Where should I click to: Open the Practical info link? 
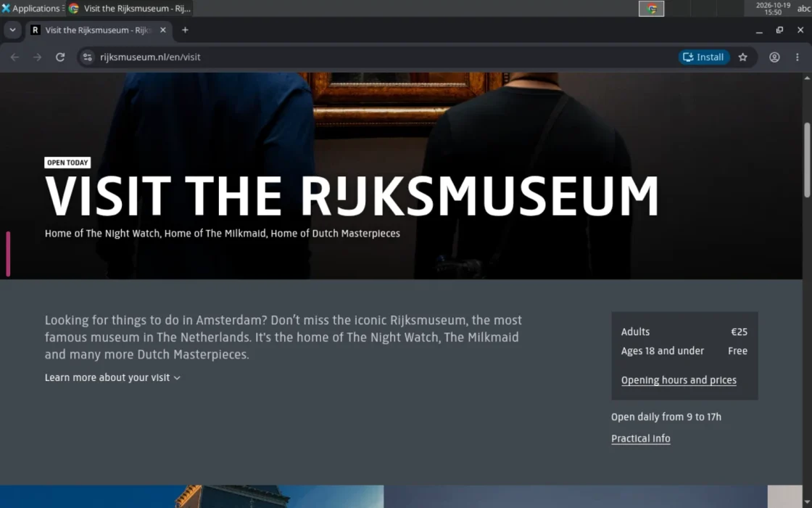pyautogui.click(x=641, y=438)
